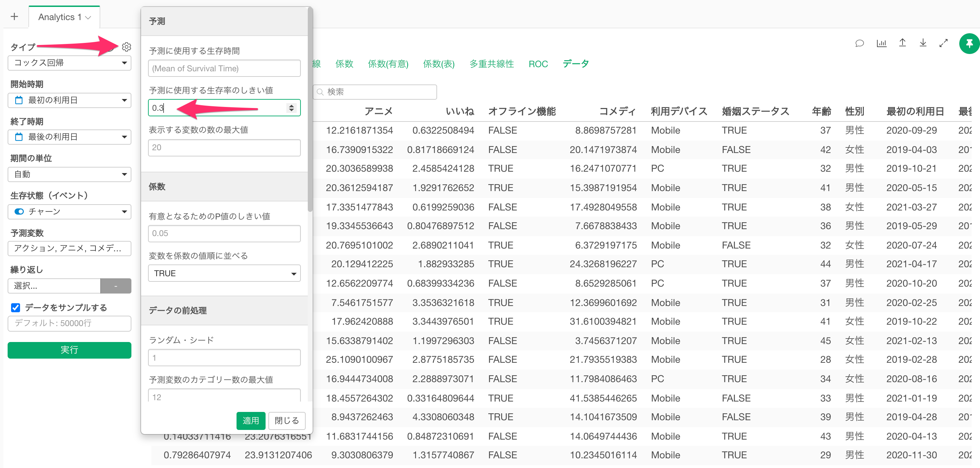The height and width of the screenshot is (468, 980).
Task: Open the 開始時期 dropdown
Action: tap(69, 100)
